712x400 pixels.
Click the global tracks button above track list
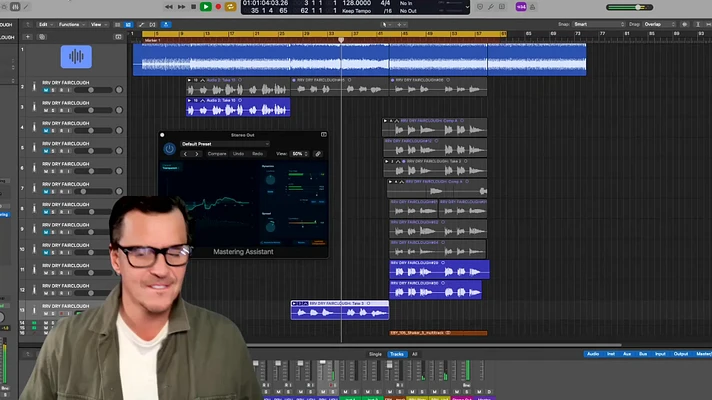coord(118,37)
